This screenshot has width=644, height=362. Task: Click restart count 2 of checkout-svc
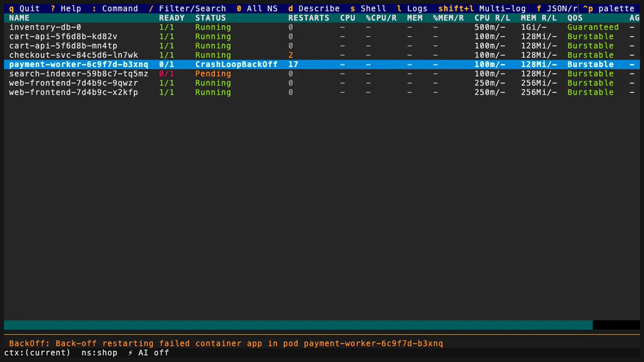[291, 55]
